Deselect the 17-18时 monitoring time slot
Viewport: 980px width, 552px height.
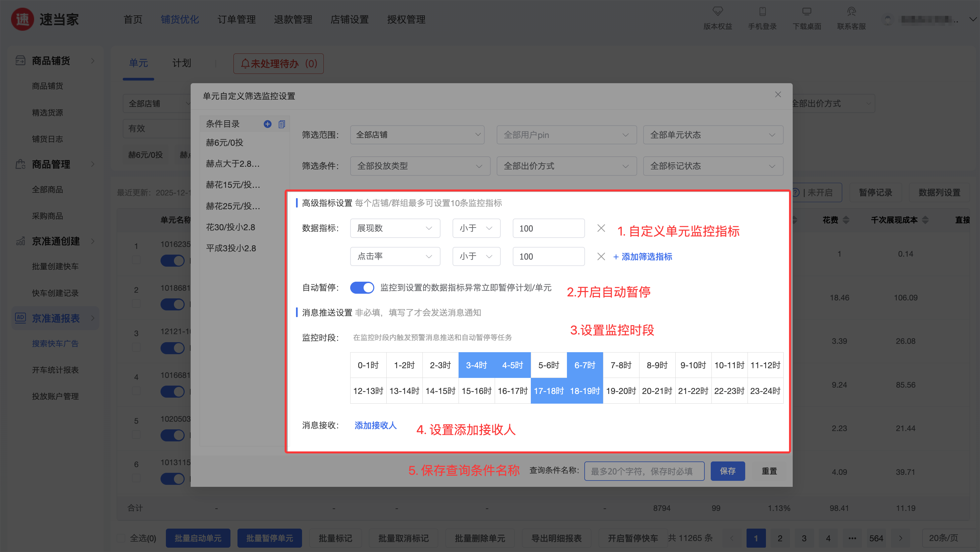548,391
